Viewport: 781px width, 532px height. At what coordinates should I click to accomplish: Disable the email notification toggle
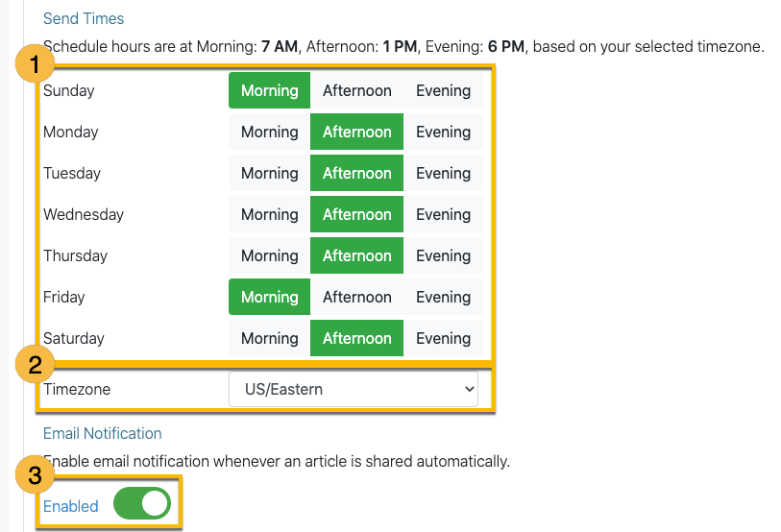(x=142, y=503)
